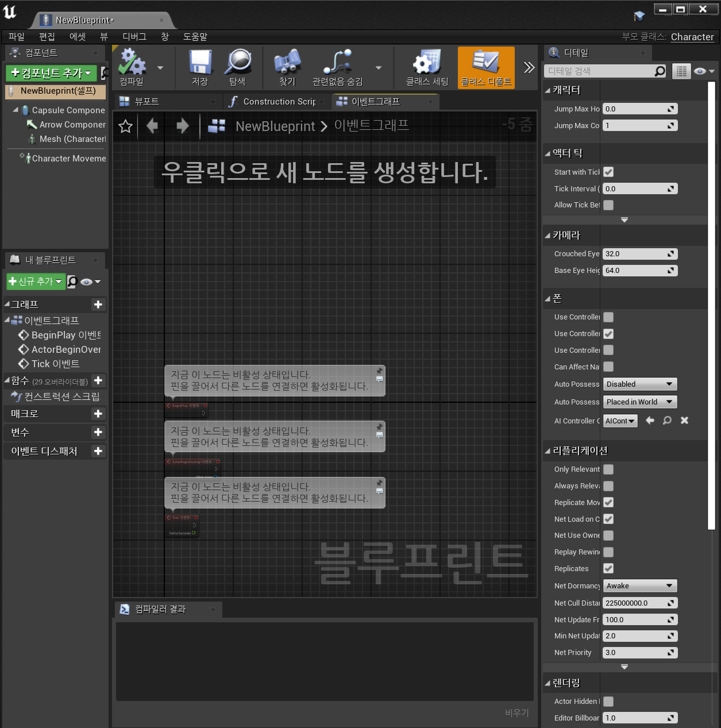Add new macro with 매크로 plus icon
The image size is (721, 728).
click(x=98, y=414)
